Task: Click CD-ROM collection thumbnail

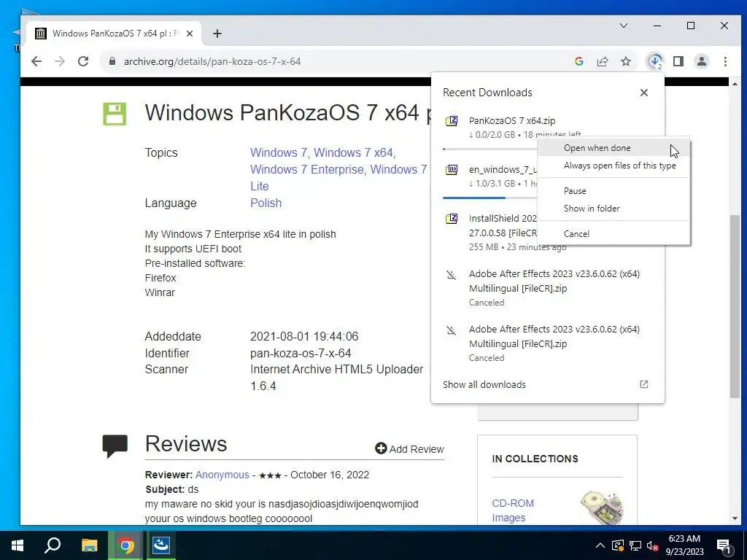Action: coord(602,507)
